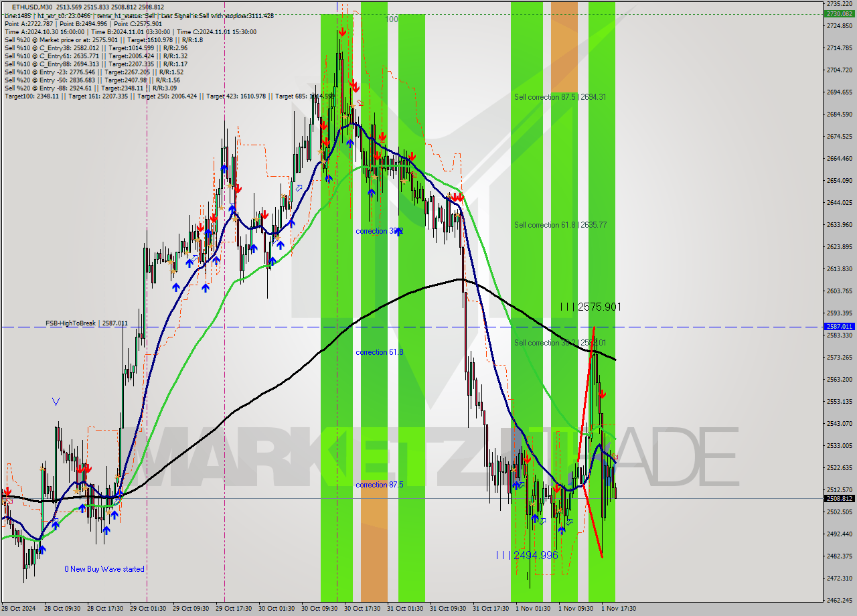Viewport: 857px width, 616px height.
Task: Click '30 Oct 01:30' on the time axis
Action: tap(276, 609)
